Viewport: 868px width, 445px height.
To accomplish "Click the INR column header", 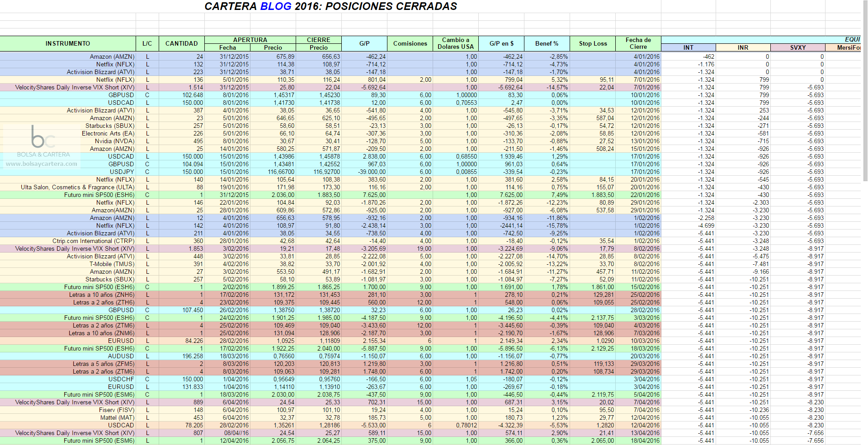I will [743, 47].
